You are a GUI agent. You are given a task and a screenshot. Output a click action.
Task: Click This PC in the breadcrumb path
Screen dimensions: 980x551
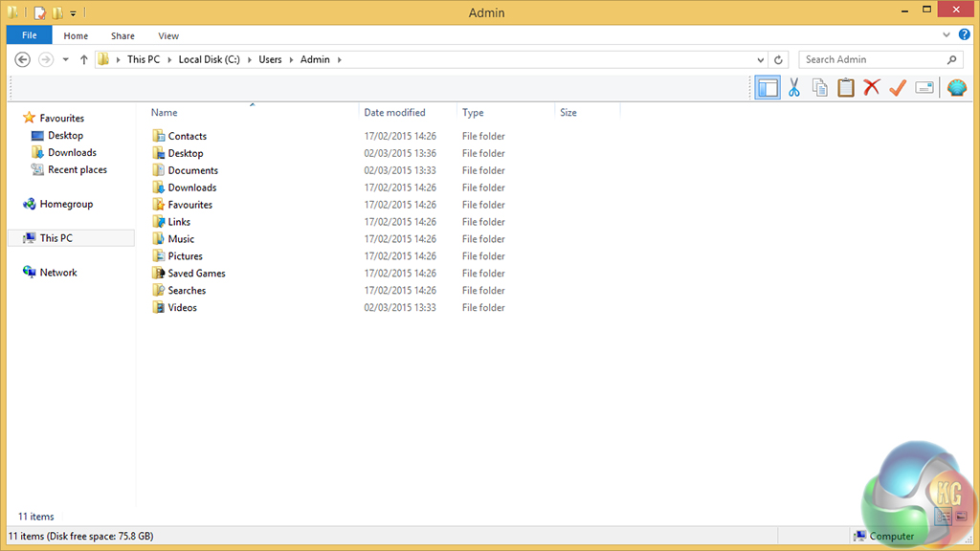point(144,59)
